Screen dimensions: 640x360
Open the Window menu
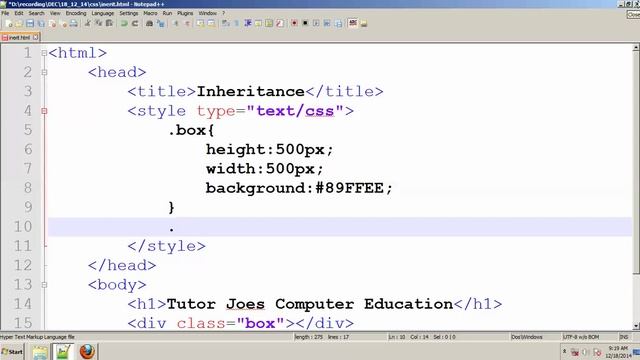(x=207, y=13)
